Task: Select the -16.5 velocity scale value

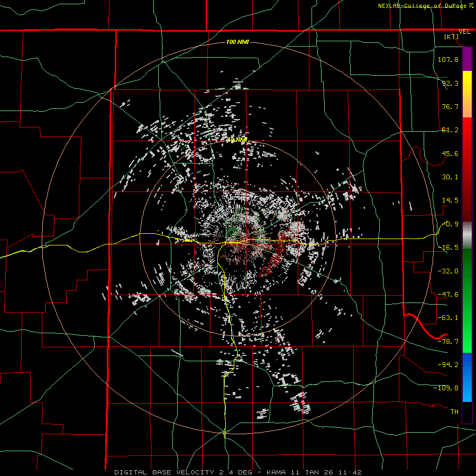Action: (448, 248)
